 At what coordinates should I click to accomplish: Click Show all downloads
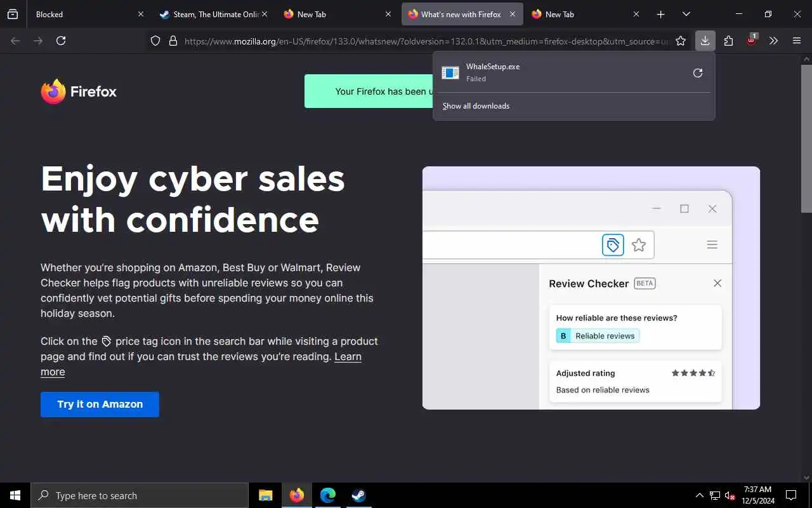pyautogui.click(x=476, y=106)
